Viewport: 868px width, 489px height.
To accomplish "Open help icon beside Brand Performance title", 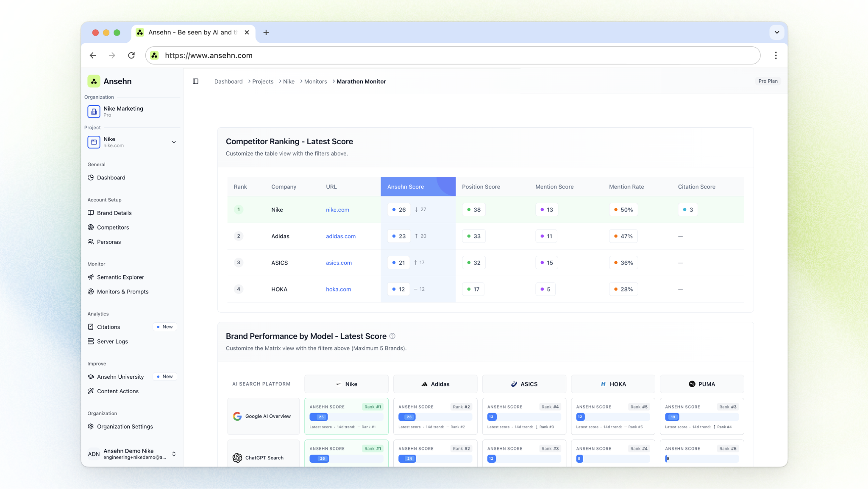I will click(392, 336).
